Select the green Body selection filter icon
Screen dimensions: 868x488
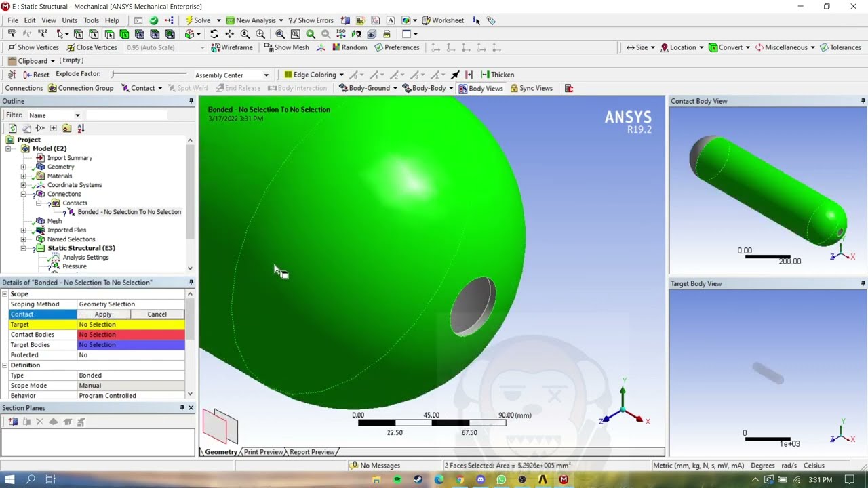(x=124, y=34)
